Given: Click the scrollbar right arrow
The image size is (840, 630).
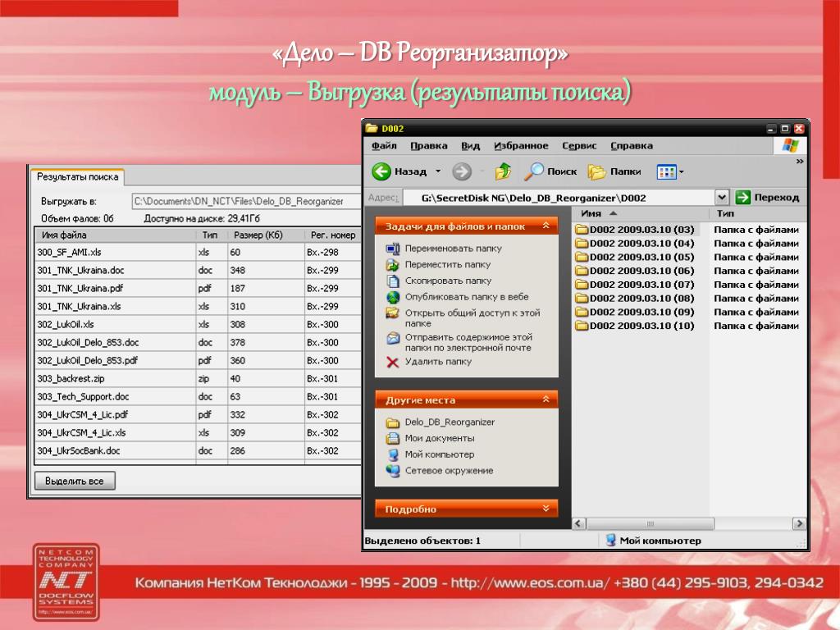Looking at the screenshot, I should pos(799,523).
